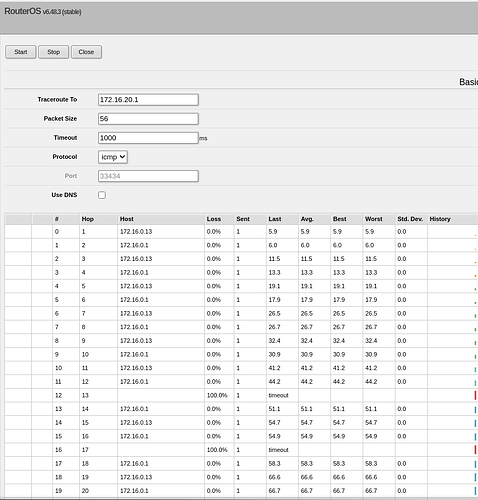This screenshot has height=500, width=478.
Task: Click the Packet Size input field
Action: click(148, 119)
